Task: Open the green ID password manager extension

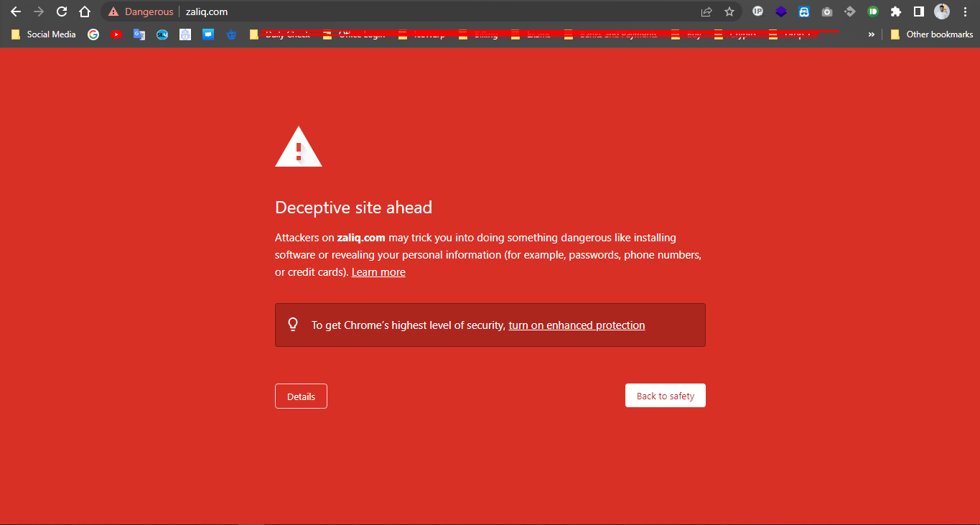Action: 872,11
